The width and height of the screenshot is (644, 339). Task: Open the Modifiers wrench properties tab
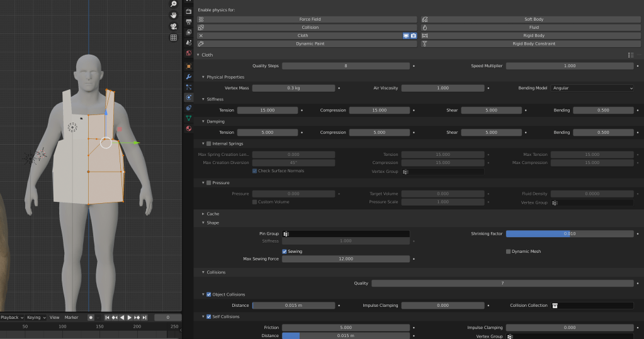(x=189, y=77)
